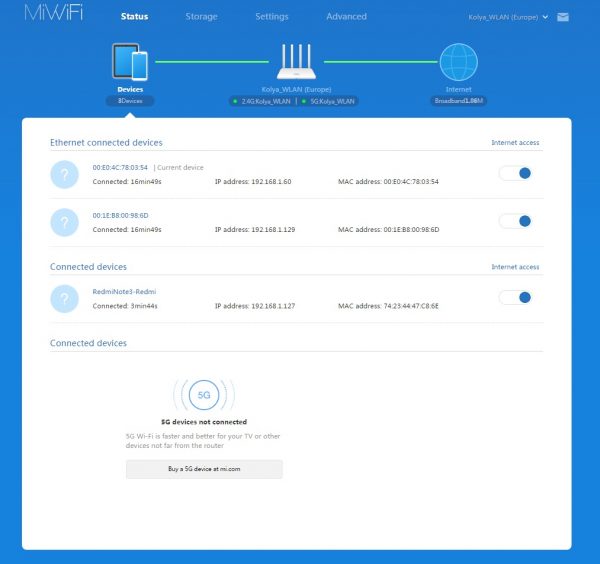This screenshot has width=600, height=564.
Task: Click the router icon with antennas
Action: [296, 62]
